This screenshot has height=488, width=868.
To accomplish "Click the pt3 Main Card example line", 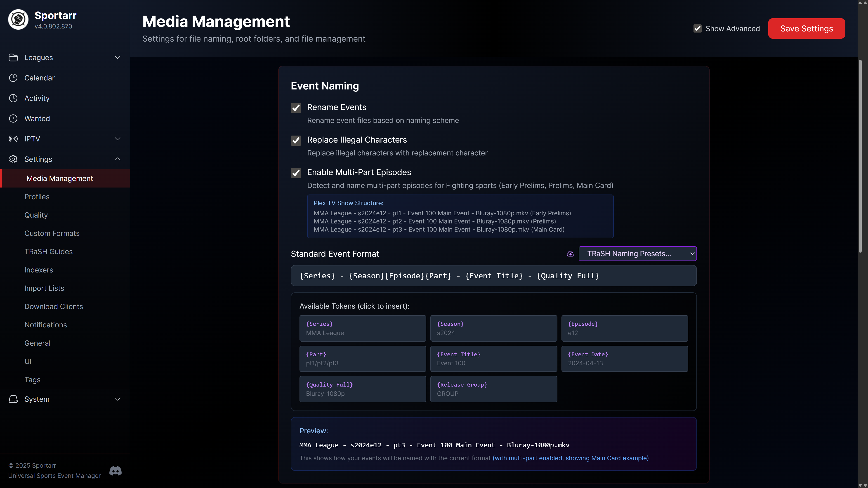I will click(x=439, y=229).
